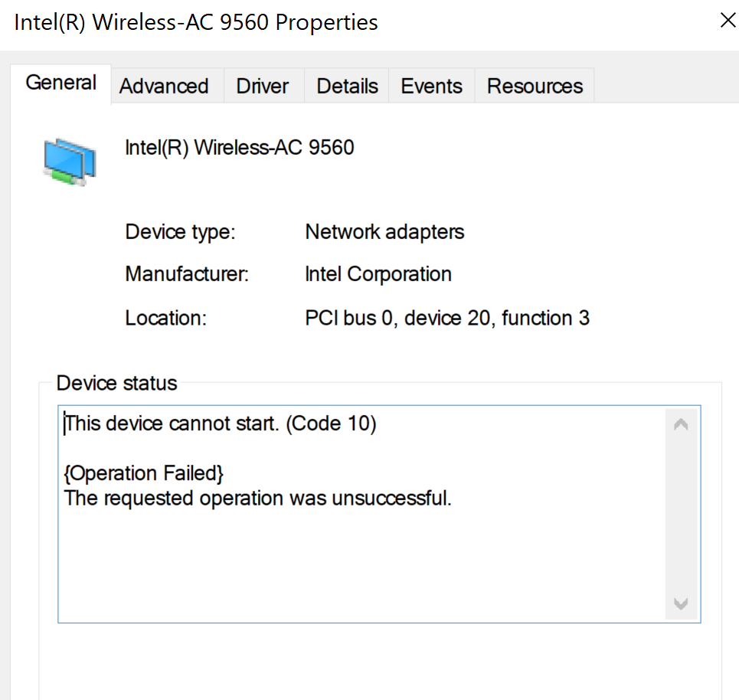The width and height of the screenshot is (739, 700).
Task: Place cursor on '{Operation Failed}' text
Action: point(144,473)
